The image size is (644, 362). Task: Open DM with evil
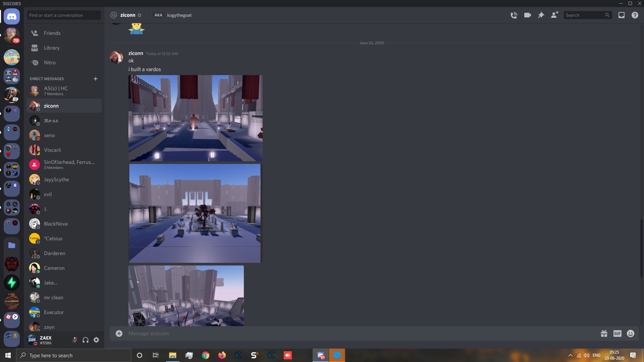tap(65, 194)
